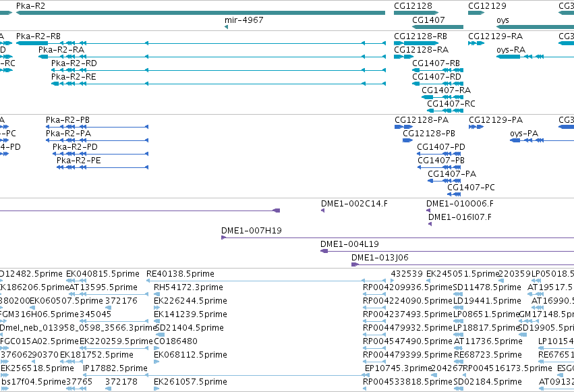The height and width of the screenshot is (392, 574).
Task: Select protein Pka-R2-PE
Action: click(x=103, y=167)
